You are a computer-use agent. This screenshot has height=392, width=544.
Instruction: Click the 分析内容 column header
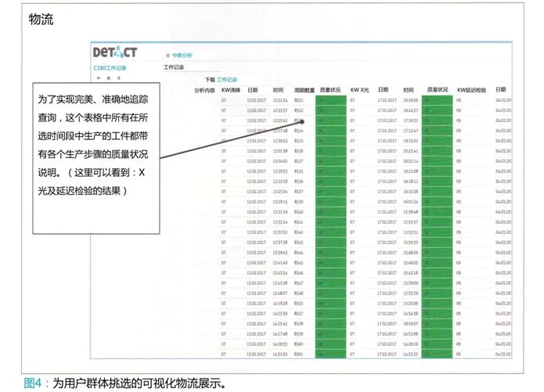[x=204, y=90]
